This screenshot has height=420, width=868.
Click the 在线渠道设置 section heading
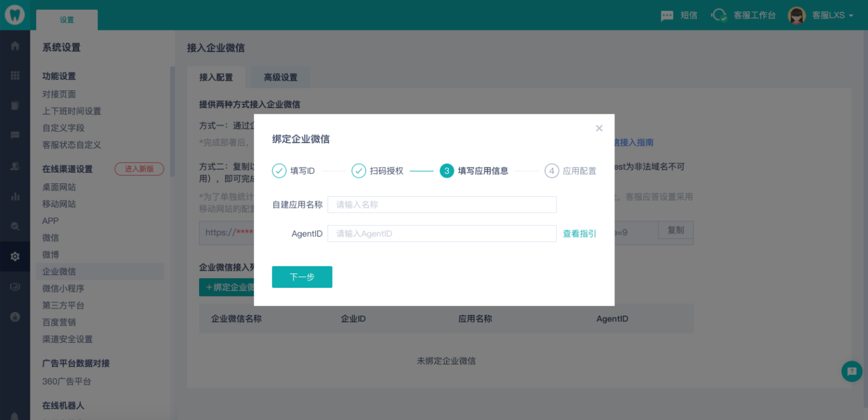[x=68, y=169]
